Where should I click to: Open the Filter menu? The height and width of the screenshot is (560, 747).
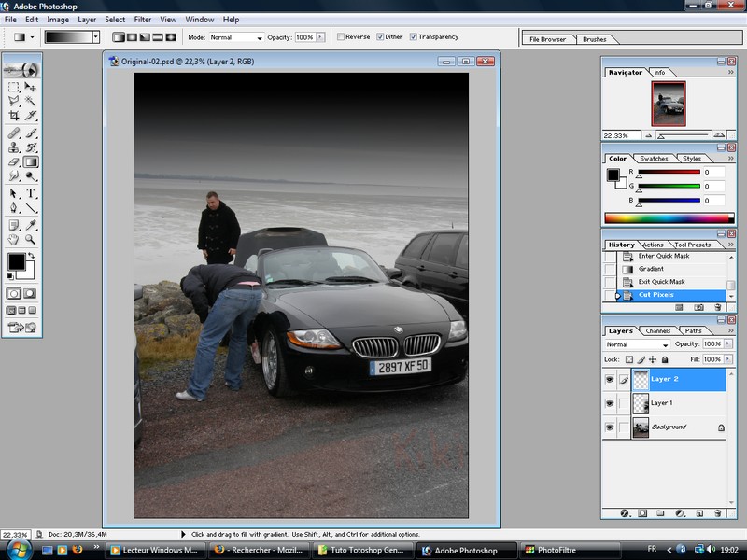tap(143, 20)
